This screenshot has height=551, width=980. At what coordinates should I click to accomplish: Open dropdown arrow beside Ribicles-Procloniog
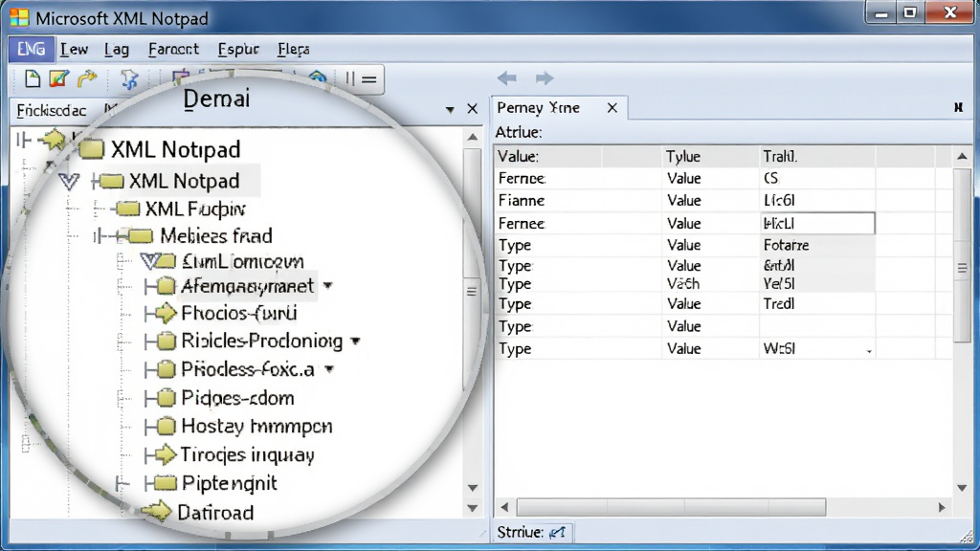(x=355, y=342)
